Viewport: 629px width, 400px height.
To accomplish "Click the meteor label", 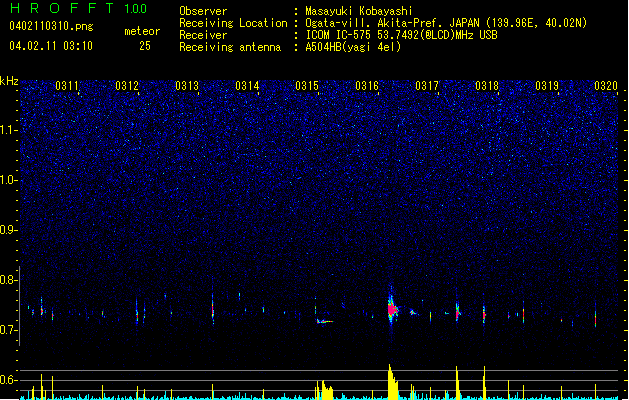I will pos(142,31).
